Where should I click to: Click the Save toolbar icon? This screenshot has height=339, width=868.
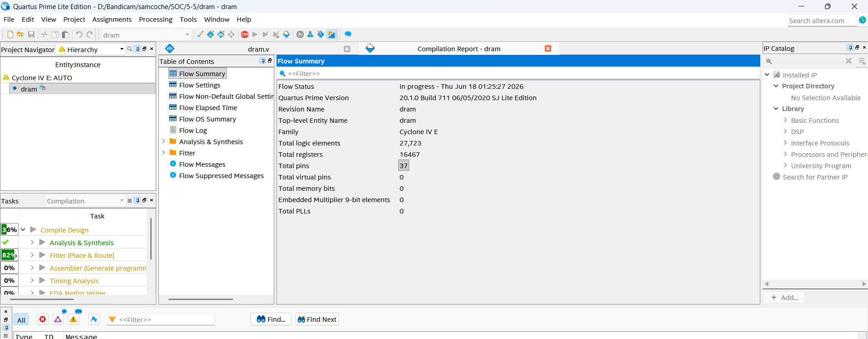(31, 34)
